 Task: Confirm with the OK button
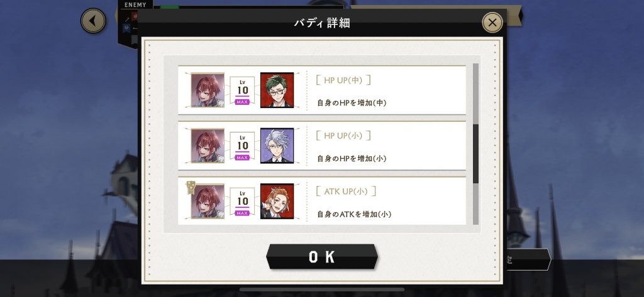point(322,257)
